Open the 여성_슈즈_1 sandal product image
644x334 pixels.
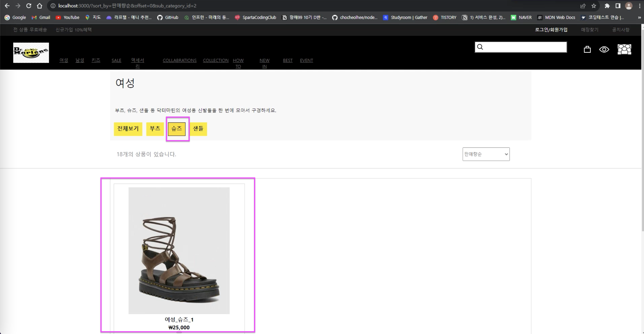(x=179, y=250)
